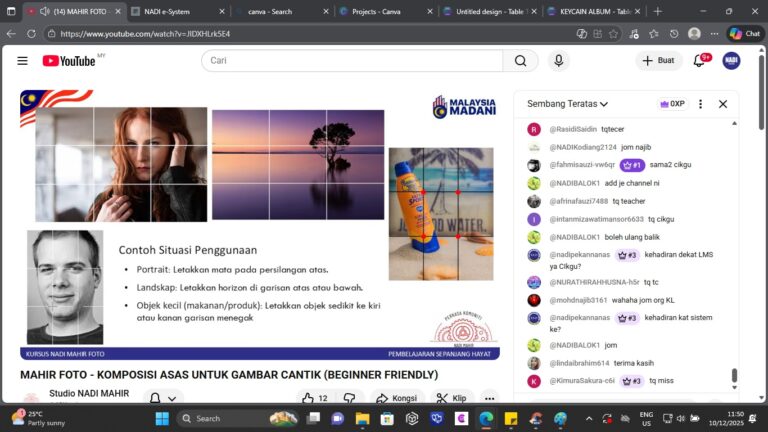Open chat options three-dot menu
The image size is (768, 432).
[x=700, y=104]
